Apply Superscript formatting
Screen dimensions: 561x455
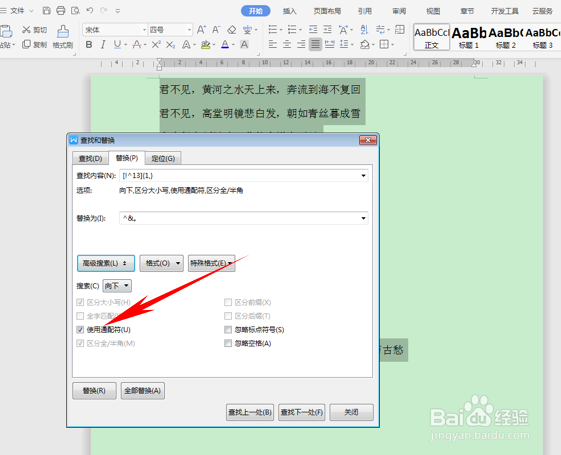coord(156,45)
